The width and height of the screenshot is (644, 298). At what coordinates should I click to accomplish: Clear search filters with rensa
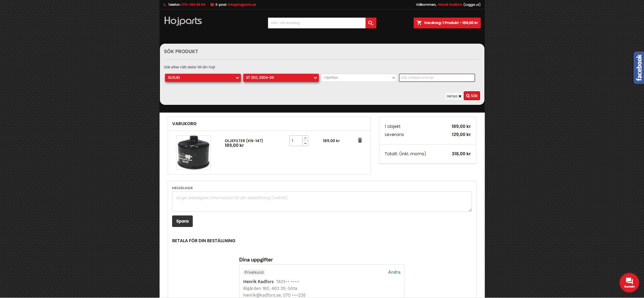pos(454,96)
